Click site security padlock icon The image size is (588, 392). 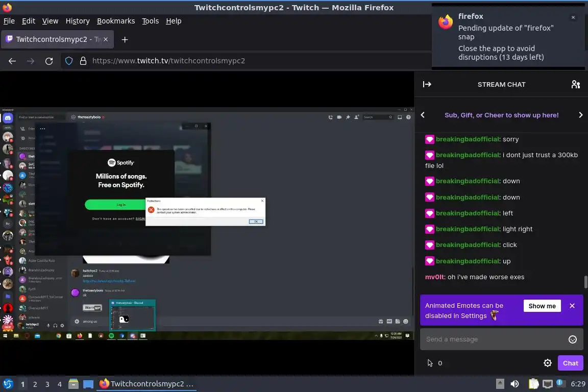[83, 61]
